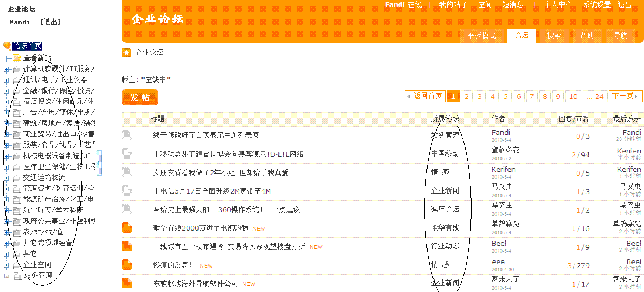The width and height of the screenshot is (644, 292).
Task: Open 系统设置 in top menu
Action: (x=597, y=5)
